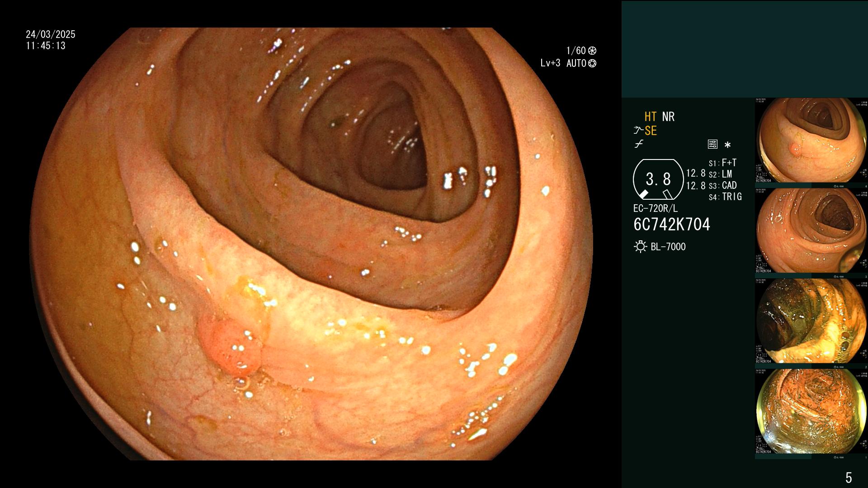Screen dimensions: 868x488
Task: Click the iris icon next to AUTO
Action: click(592, 63)
